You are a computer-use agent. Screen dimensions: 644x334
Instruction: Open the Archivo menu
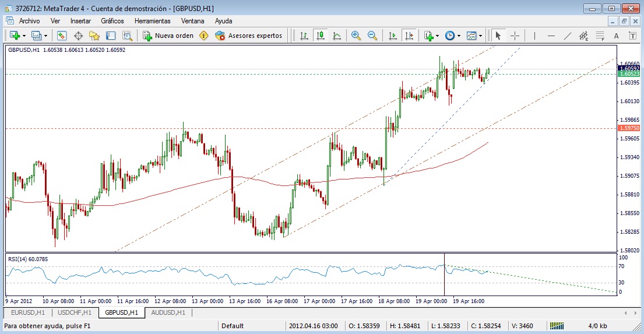coord(29,21)
